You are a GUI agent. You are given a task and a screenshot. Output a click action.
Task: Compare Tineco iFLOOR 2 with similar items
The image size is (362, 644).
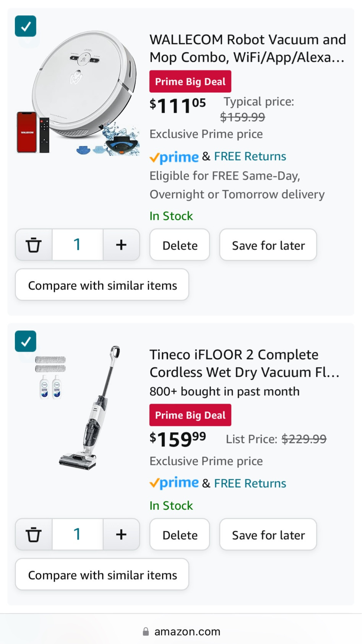click(x=102, y=575)
